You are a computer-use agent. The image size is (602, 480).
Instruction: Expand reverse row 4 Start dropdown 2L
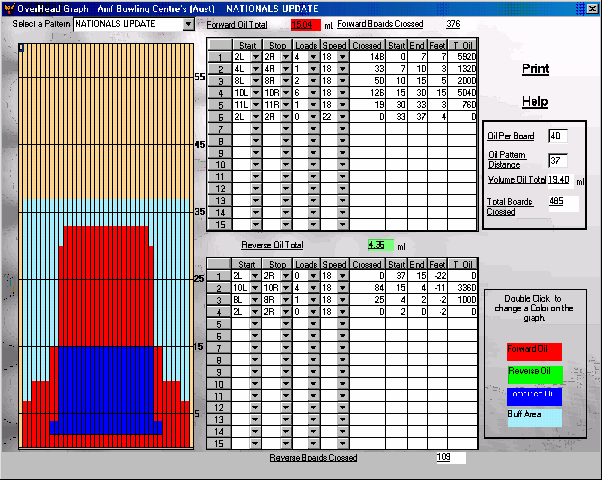(255, 311)
